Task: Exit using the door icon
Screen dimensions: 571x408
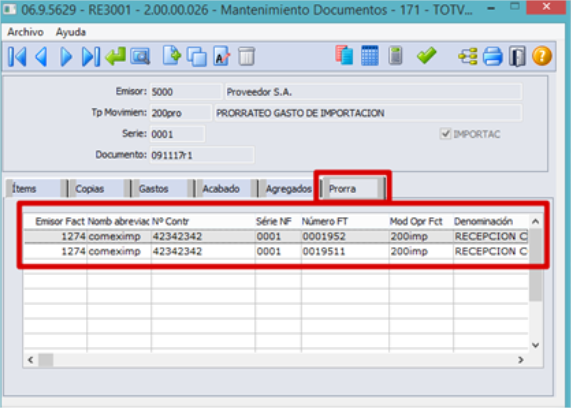Action: coord(517,56)
